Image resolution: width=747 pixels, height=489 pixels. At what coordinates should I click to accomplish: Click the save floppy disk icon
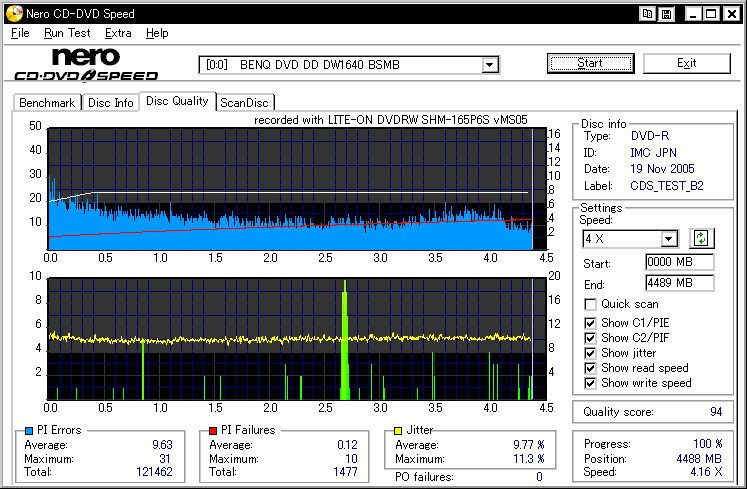(665, 14)
